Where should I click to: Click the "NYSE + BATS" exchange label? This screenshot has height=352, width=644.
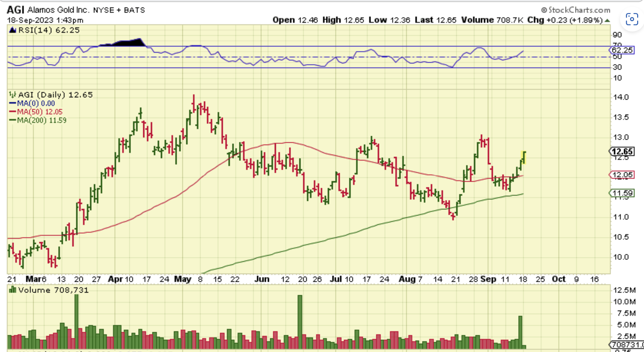click(x=119, y=10)
